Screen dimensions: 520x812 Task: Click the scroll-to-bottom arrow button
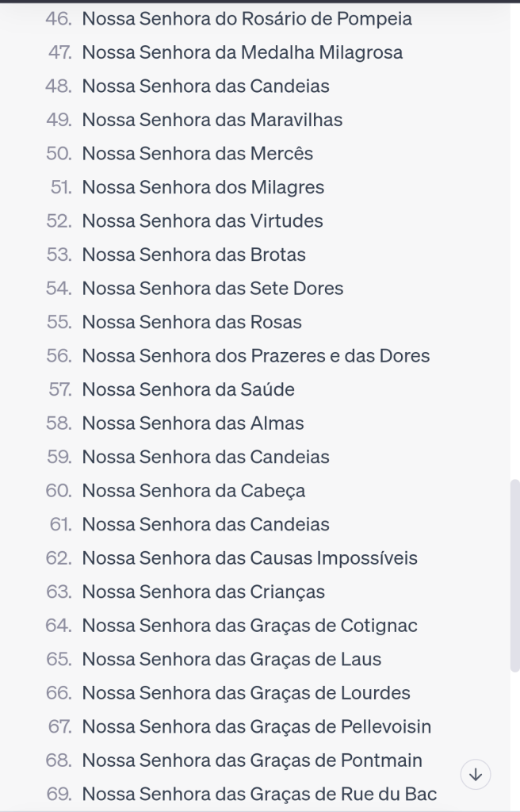[x=476, y=774]
